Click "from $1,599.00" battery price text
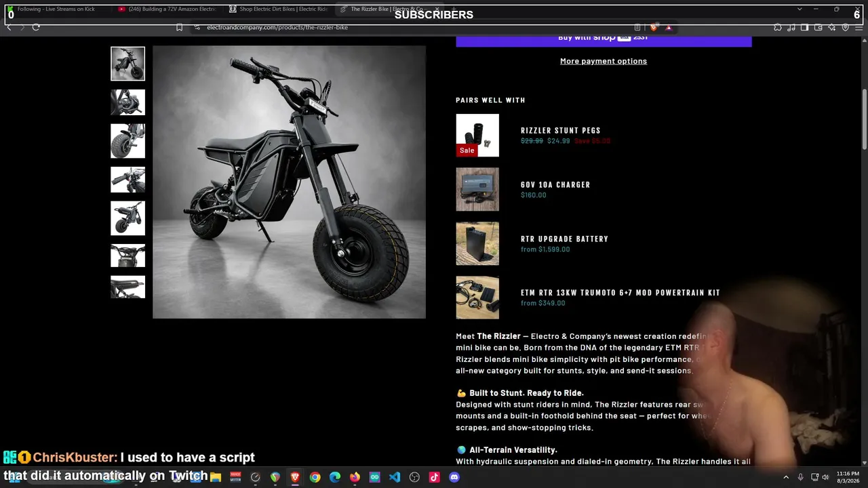This screenshot has width=868, height=488. [x=545, y=249]
